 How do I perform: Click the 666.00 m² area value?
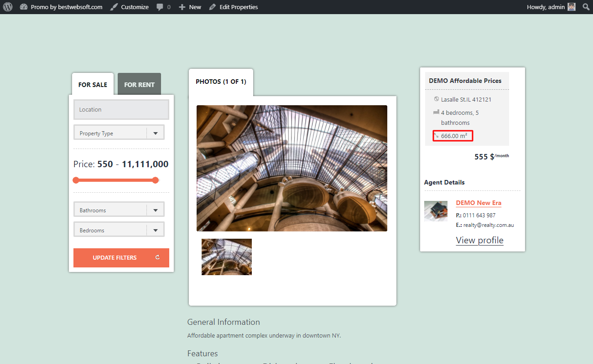point(454,136)
